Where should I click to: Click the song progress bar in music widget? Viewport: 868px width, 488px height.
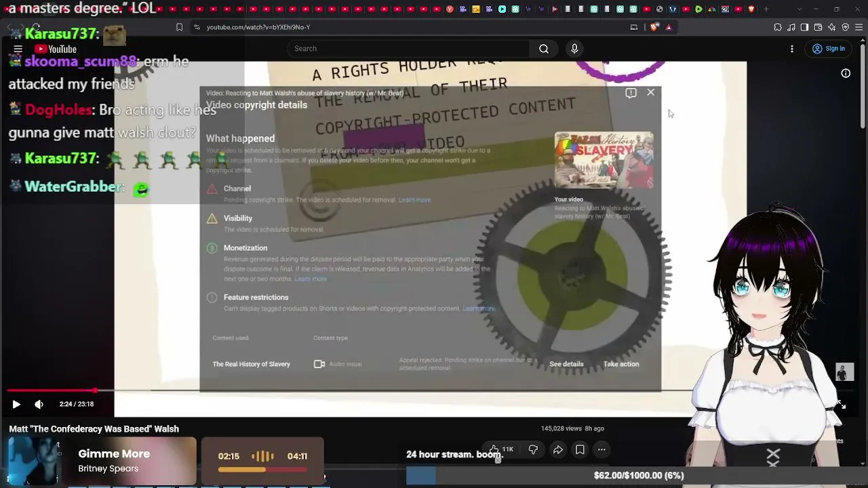[262, 469]
